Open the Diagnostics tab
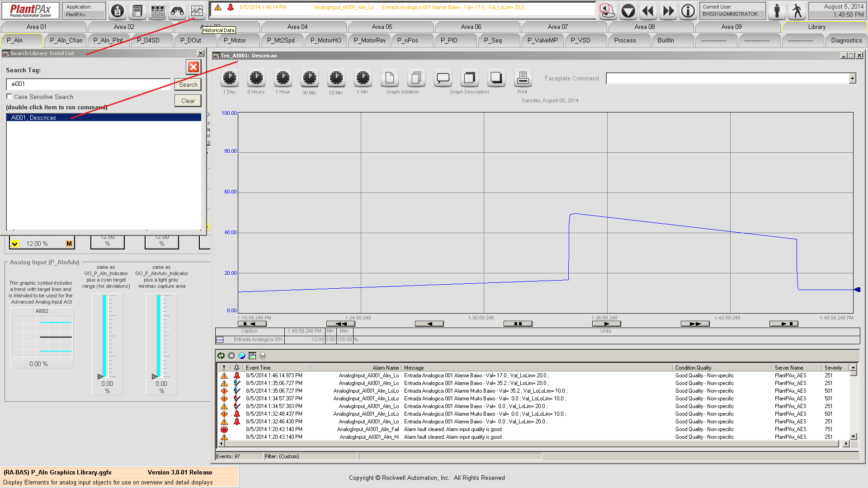The width and height of the screenshot is (868, 488). pyautogui.click(x=846, y=40)
